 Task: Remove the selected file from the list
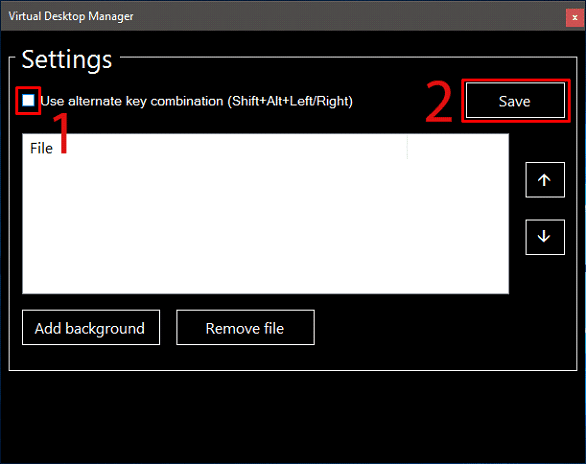pyautogui.click(x=245, y=328)
